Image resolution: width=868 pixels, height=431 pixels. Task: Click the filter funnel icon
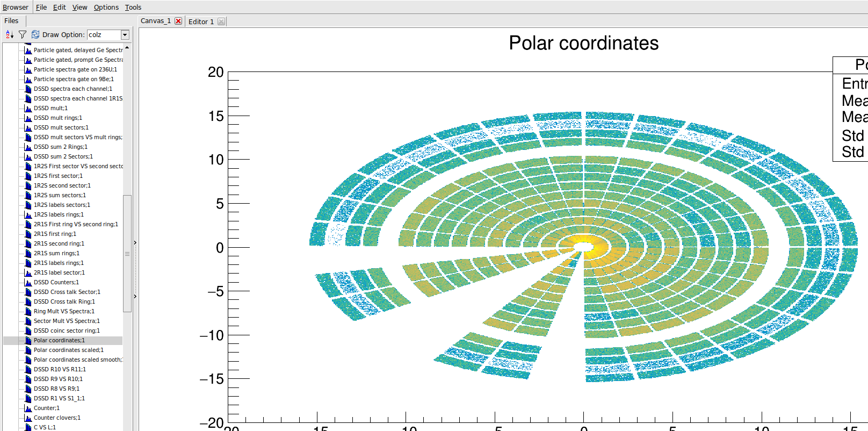pos(23,34)
